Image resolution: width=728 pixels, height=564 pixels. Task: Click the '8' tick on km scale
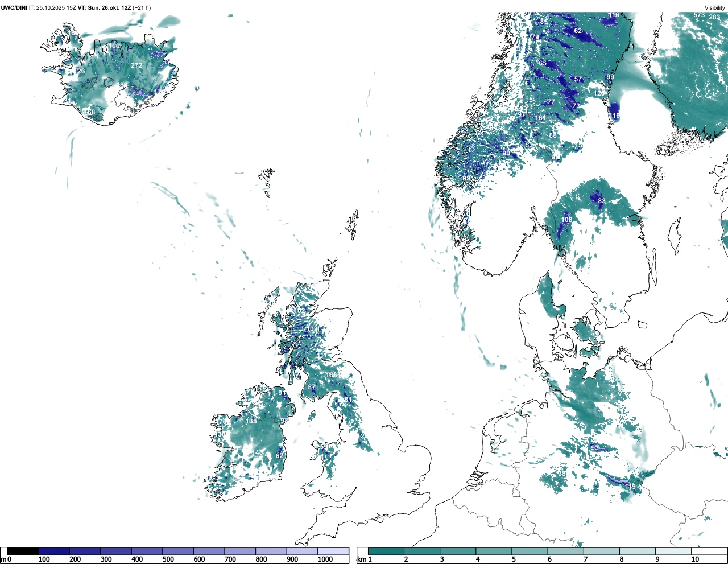click(622, 559)
